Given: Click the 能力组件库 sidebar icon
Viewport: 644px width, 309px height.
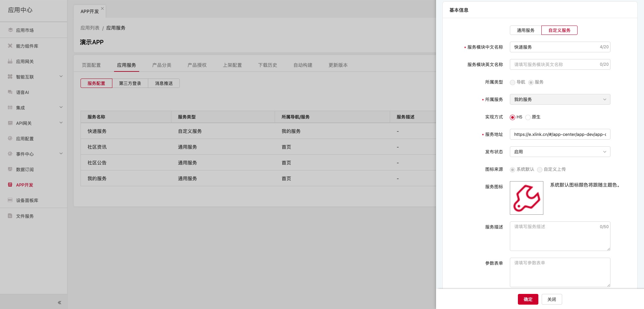Looking at the screenshot, I should pos(10,46).
